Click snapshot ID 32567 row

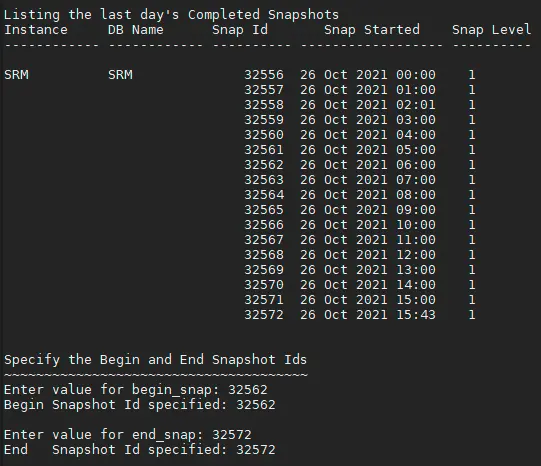tap(360, 240)
